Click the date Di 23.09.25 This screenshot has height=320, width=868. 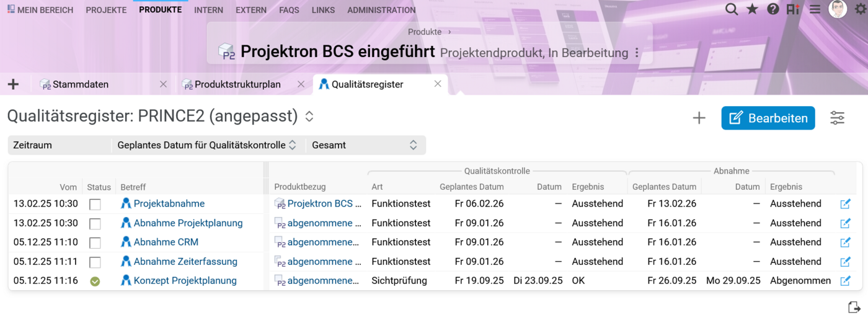[x=538, y=281]
